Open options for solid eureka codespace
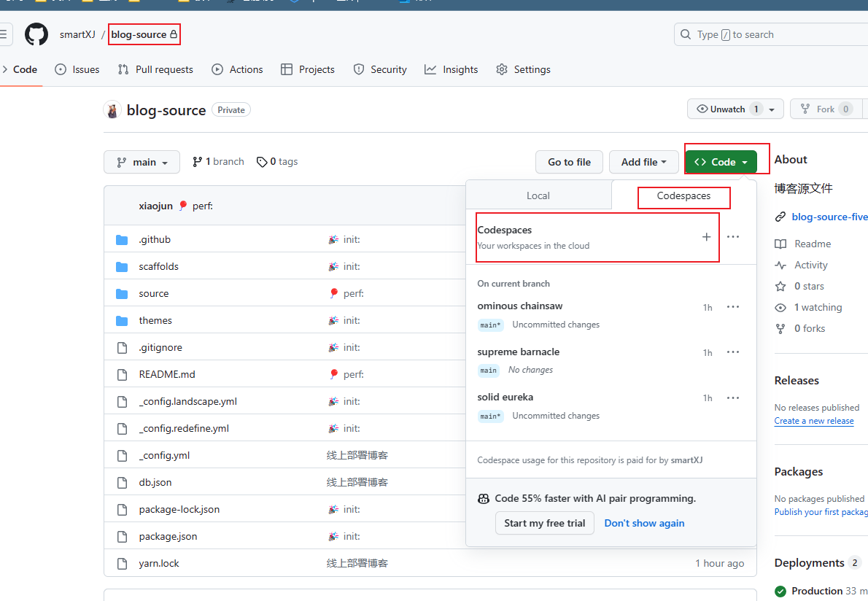This screenshot has width=868, height=601. (733, 398)
